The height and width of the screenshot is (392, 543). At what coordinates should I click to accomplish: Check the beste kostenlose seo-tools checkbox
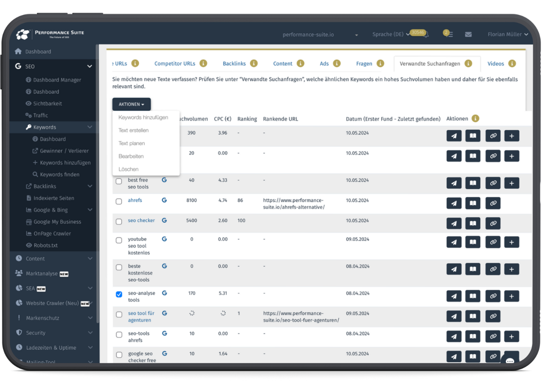[119, 267]
